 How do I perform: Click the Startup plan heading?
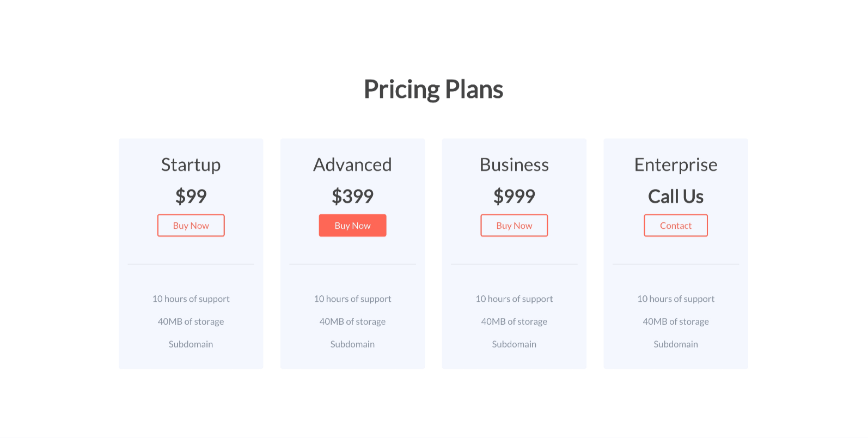tap(191, 165)
